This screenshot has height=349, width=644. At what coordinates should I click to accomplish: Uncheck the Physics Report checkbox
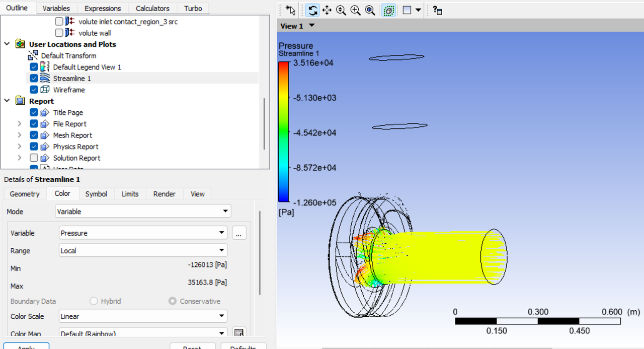tap(34, 147)
